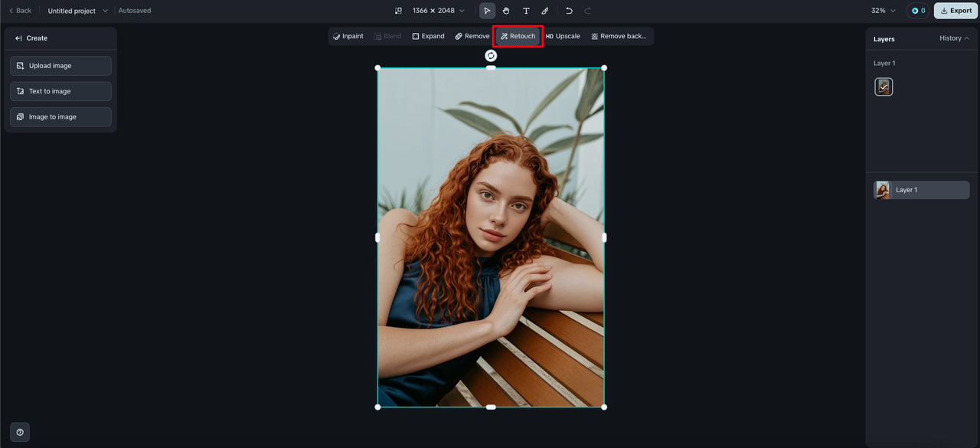Open the help question mark icon
Screen dimensions: 980x448
tap(20, 432)
